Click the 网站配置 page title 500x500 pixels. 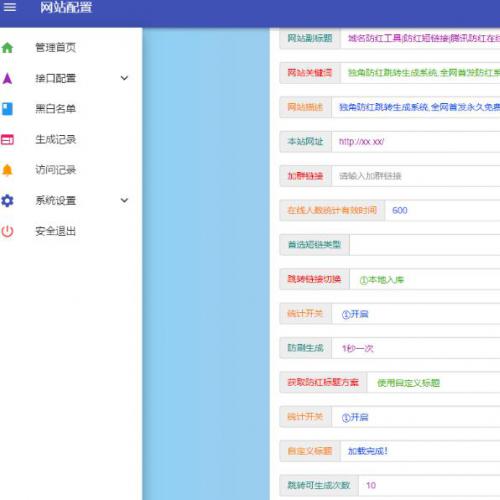(66, 7)
